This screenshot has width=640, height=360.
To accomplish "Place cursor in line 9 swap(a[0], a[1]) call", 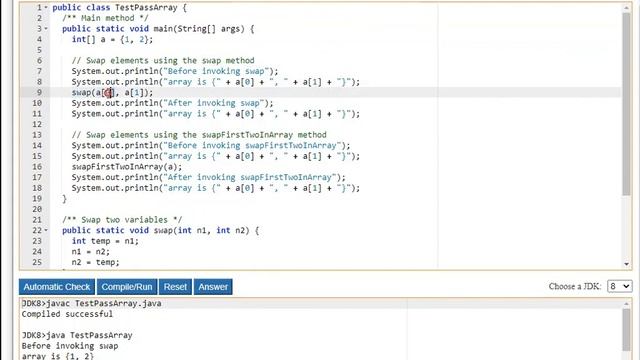I will (112, 93).
